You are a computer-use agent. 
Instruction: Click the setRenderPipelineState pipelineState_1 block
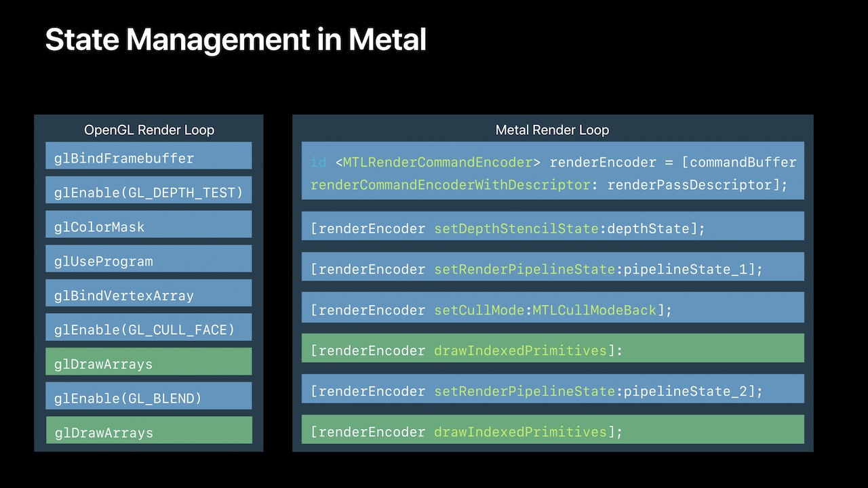coord(551,269)
